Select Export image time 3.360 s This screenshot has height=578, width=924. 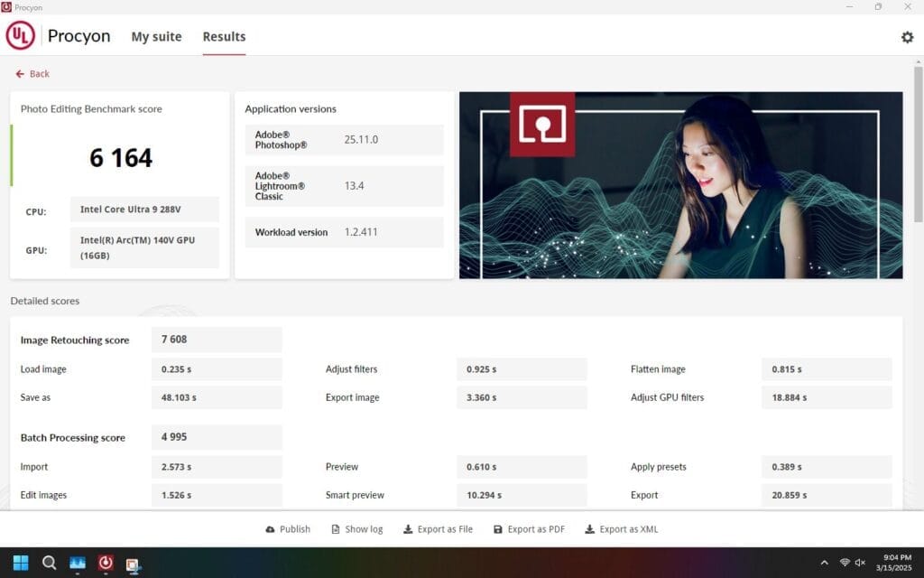tap(522, 397)
